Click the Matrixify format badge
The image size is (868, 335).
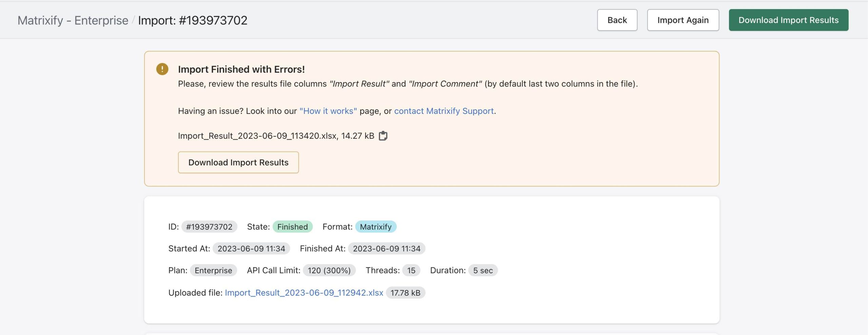point(375,227)
